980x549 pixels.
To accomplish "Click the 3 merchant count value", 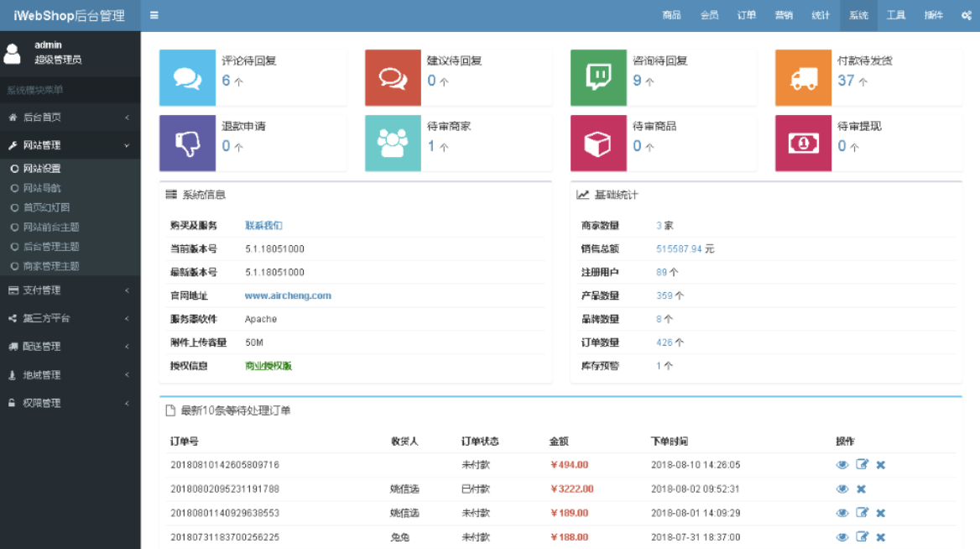I will point(659,225).
